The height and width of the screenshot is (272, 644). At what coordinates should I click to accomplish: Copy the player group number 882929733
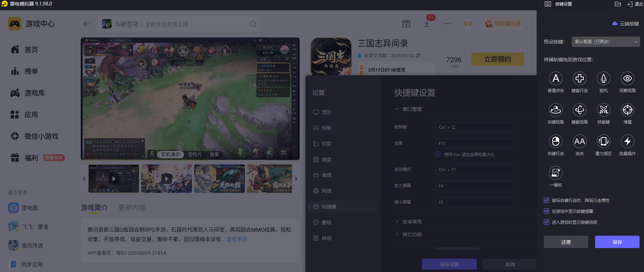point(418,55)
